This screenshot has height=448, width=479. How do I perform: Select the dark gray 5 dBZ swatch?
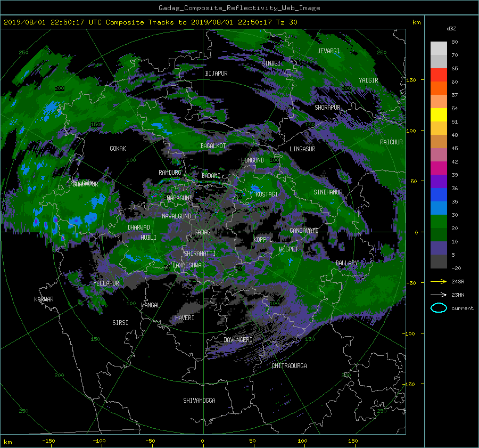tap(439, 261)
